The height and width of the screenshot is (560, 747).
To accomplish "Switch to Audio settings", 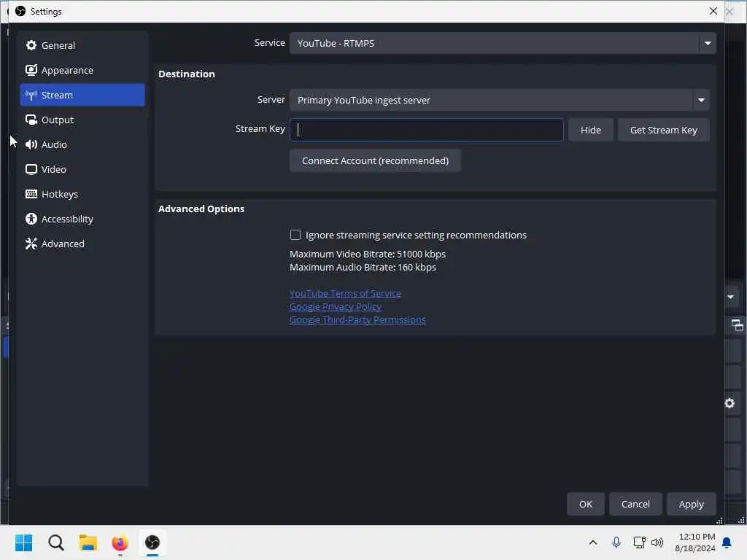I will pos(82,144).
